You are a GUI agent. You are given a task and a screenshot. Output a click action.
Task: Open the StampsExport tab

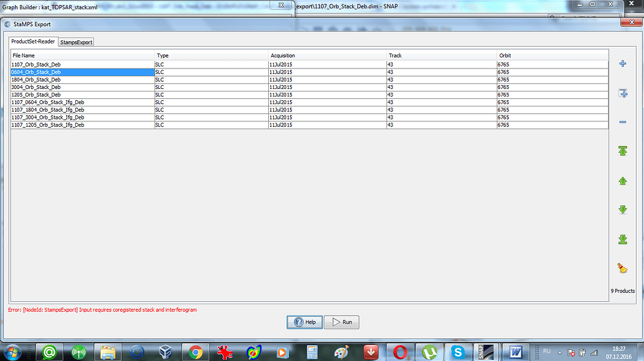pos(76,42)
